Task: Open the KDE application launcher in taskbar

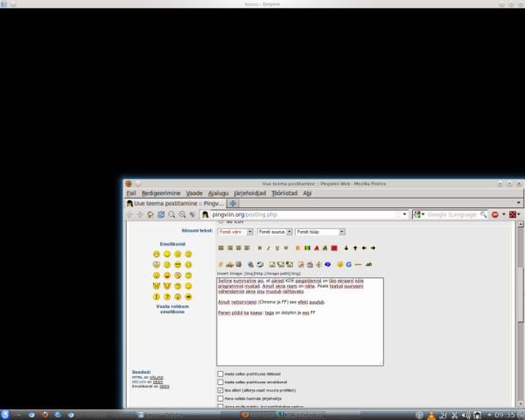Action: coord(6,413)
